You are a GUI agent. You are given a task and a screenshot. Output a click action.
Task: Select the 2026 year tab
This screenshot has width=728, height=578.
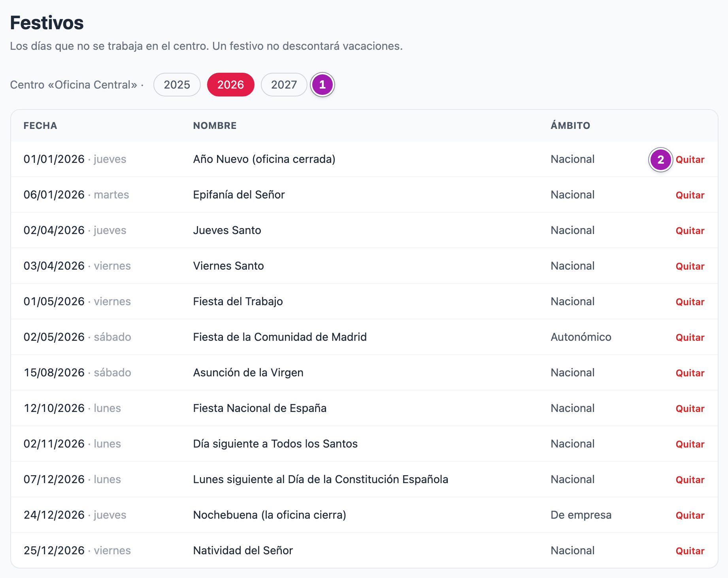[230, 85]
